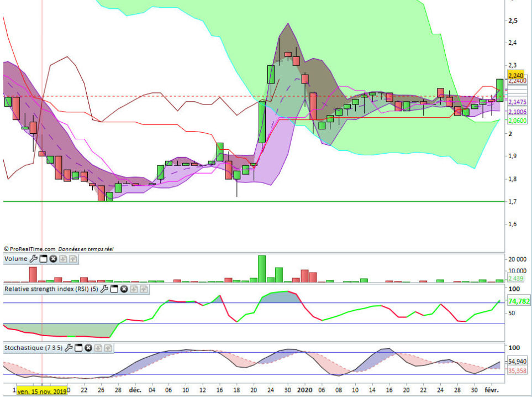Select the 54,940 stochastic value label
Screen dimensions: 532x397
click(518, 362)
